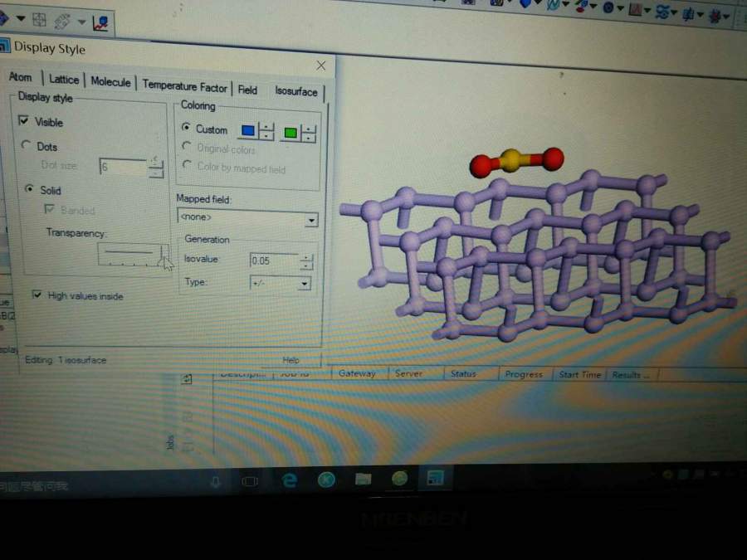Click the green-red-blue molecule module icon
The image size is (747, 560).
pyautogui.click(x=581, y=6)
